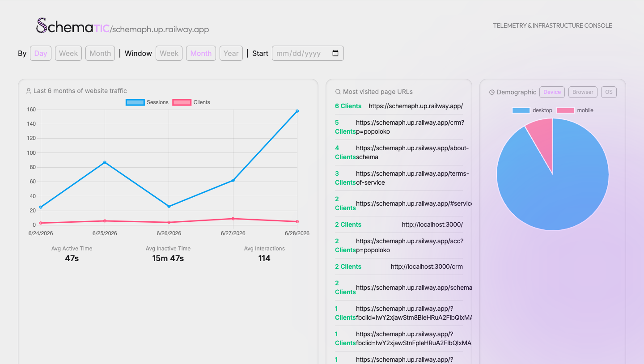Image resolution: width=644 pixels, height=364 pixels.
Task: Open the schemaph.up.railway.app/about-schema link
Action: tap(412, 152)
